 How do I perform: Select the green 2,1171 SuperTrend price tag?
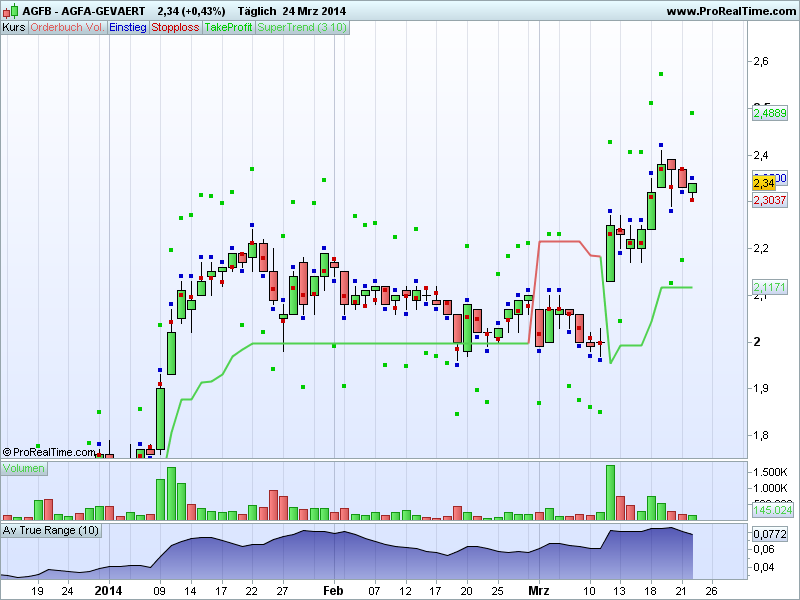770,287
